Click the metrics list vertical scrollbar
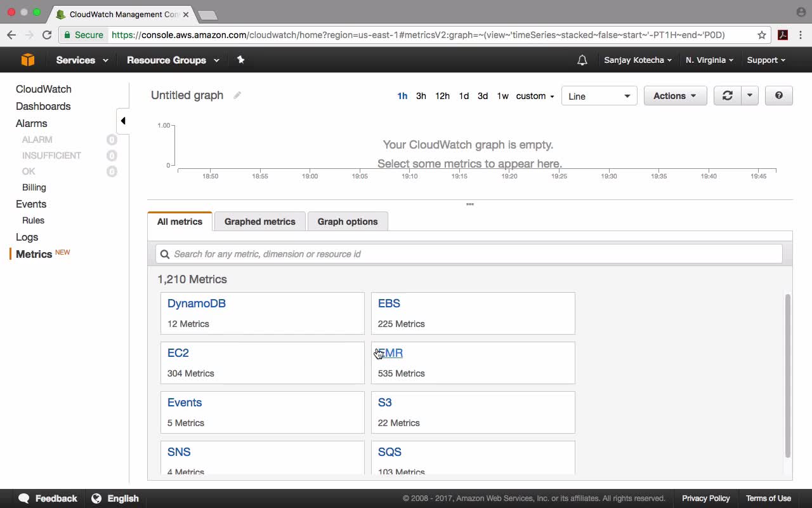This screenshot has width=812, height=508. (x=788, y=376)
